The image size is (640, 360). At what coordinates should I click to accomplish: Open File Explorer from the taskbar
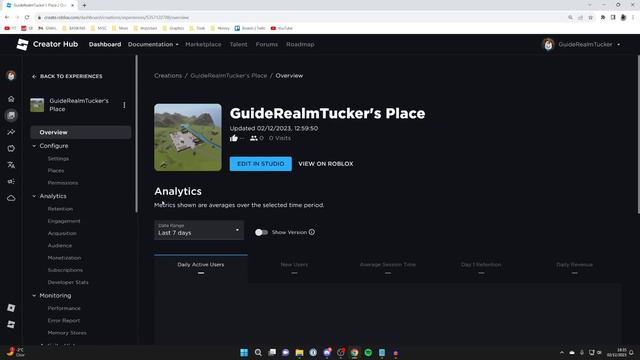(299, 353)
